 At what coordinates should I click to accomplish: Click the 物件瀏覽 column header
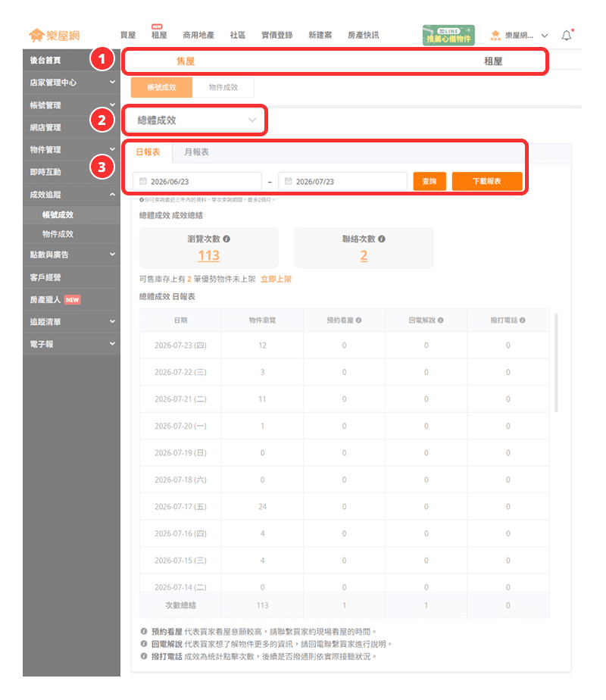click(262, 320)
